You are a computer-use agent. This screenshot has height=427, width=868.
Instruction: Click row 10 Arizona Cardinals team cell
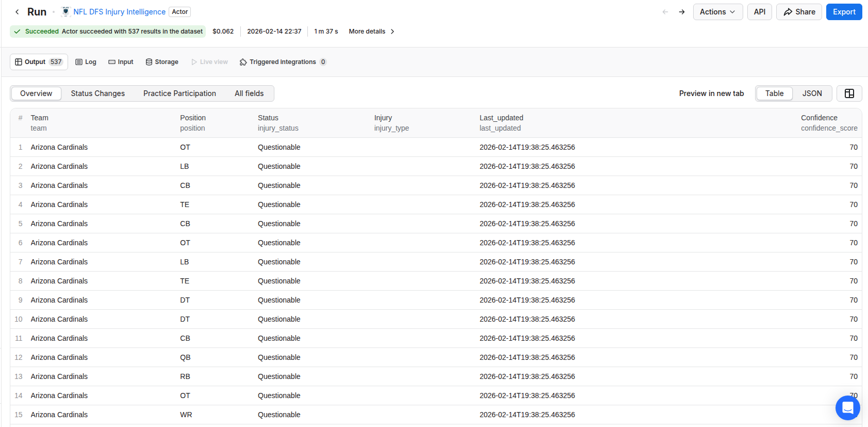[59, 319]
